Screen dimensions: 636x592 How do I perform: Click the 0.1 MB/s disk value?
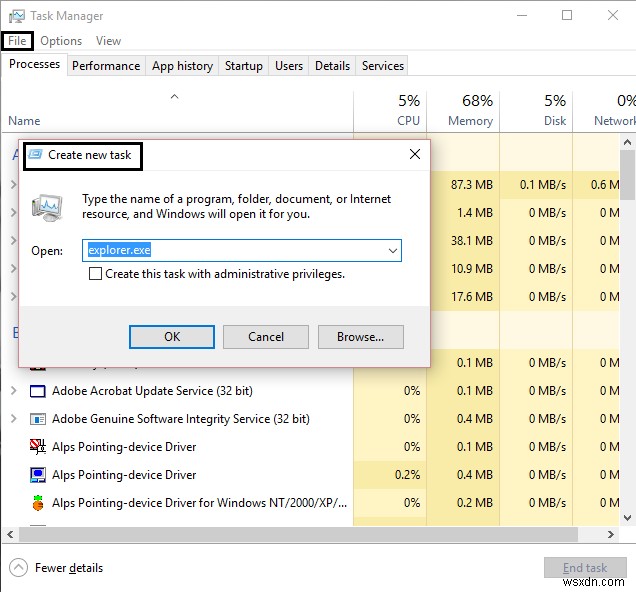[543, 185]
